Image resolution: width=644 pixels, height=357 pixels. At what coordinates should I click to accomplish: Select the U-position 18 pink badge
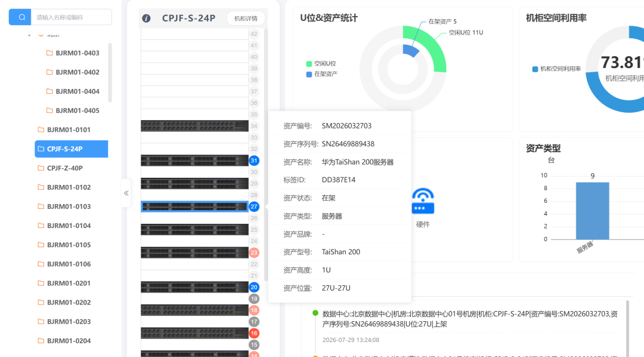tap(254, 310)
